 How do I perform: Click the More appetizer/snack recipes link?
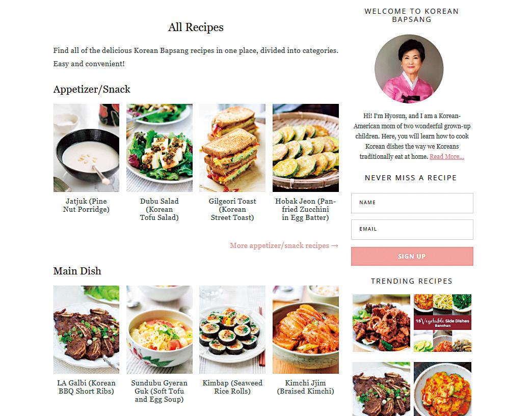[x=284, y=245]
